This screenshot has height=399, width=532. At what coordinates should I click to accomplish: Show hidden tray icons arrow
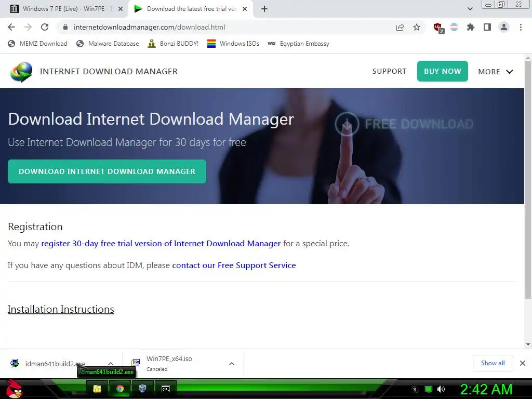(415, 390)
